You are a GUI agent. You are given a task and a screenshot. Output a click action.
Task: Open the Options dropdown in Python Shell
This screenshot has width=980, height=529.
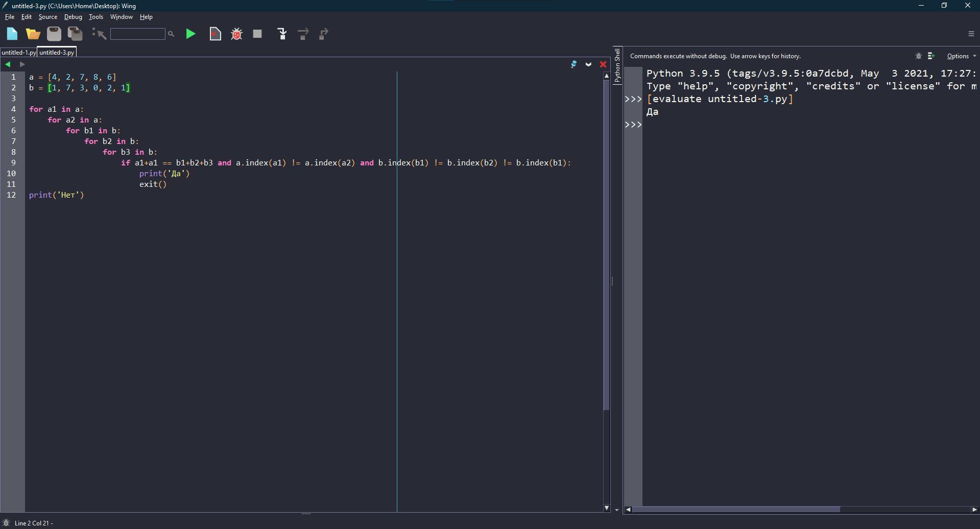click(961, 56)
